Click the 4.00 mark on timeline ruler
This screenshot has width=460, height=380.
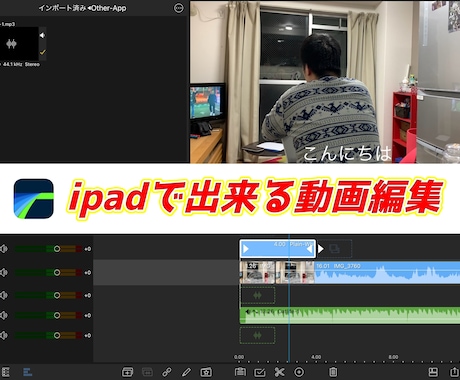[x=316, y=357]
